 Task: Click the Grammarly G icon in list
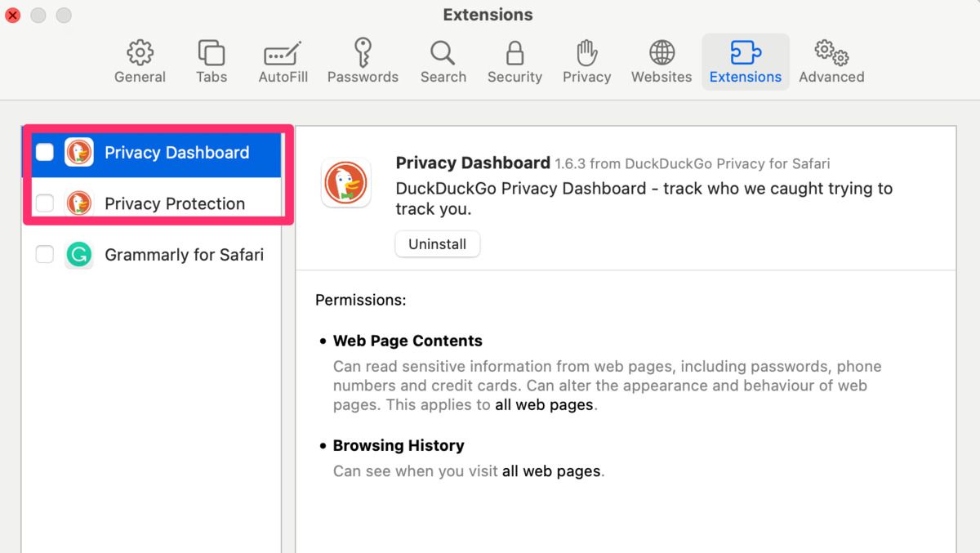click(79, 255)
